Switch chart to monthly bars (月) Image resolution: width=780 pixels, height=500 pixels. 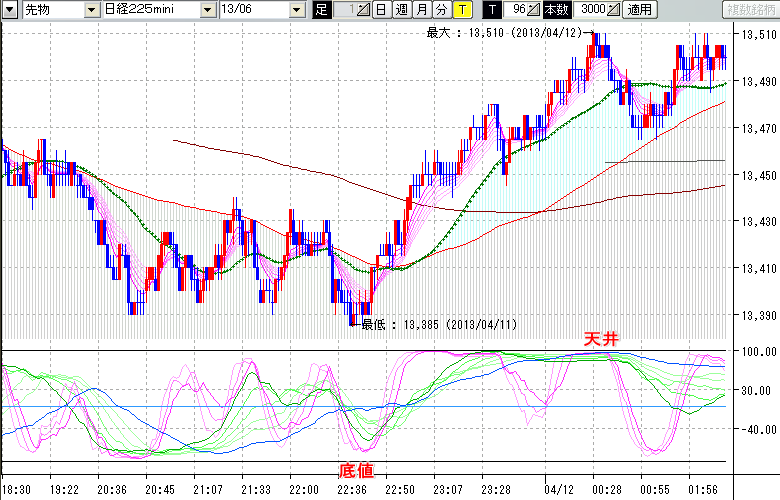[421, 10]
